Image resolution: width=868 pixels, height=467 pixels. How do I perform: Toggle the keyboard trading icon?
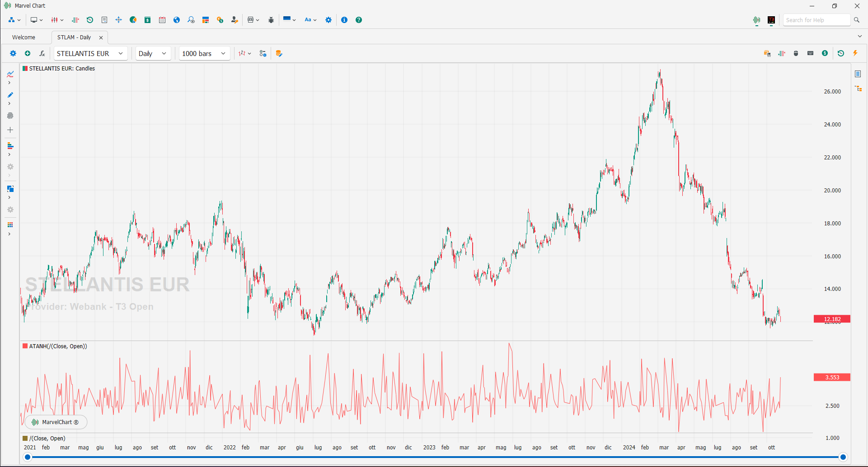[811, 53]
